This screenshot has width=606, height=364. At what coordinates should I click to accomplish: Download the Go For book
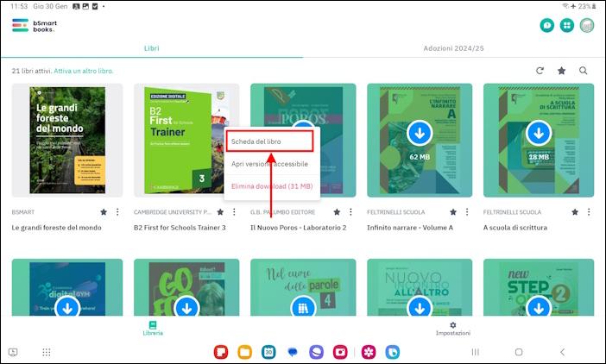point(186,307)
